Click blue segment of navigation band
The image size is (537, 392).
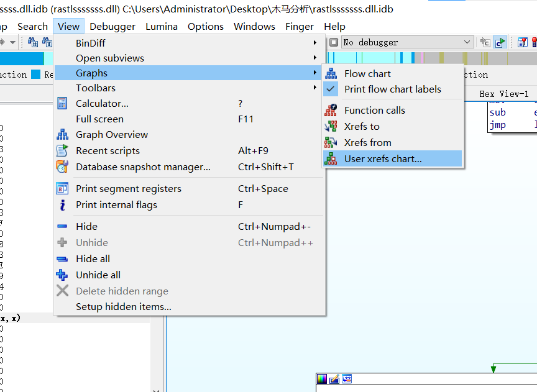pos(22,58)
